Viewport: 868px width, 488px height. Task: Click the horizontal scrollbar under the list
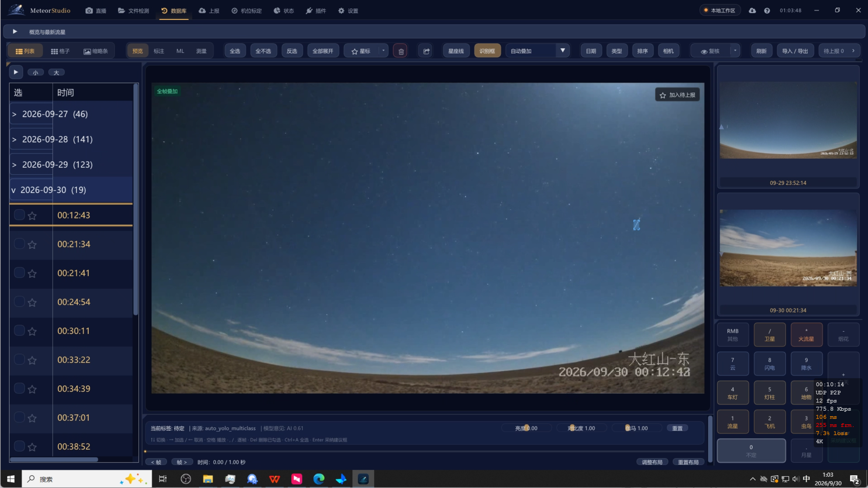click(54, 460)
